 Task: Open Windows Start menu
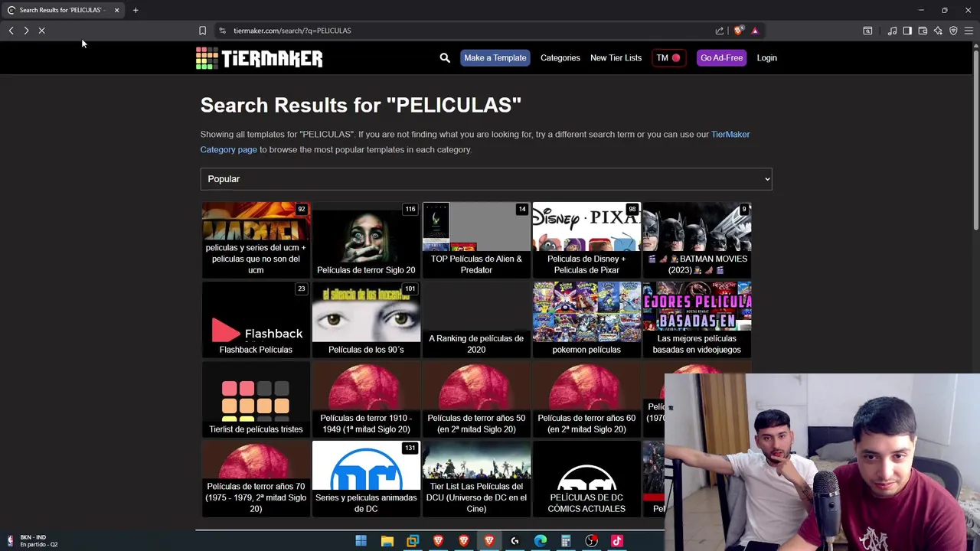pyautogui.click(x=361, y=541)
